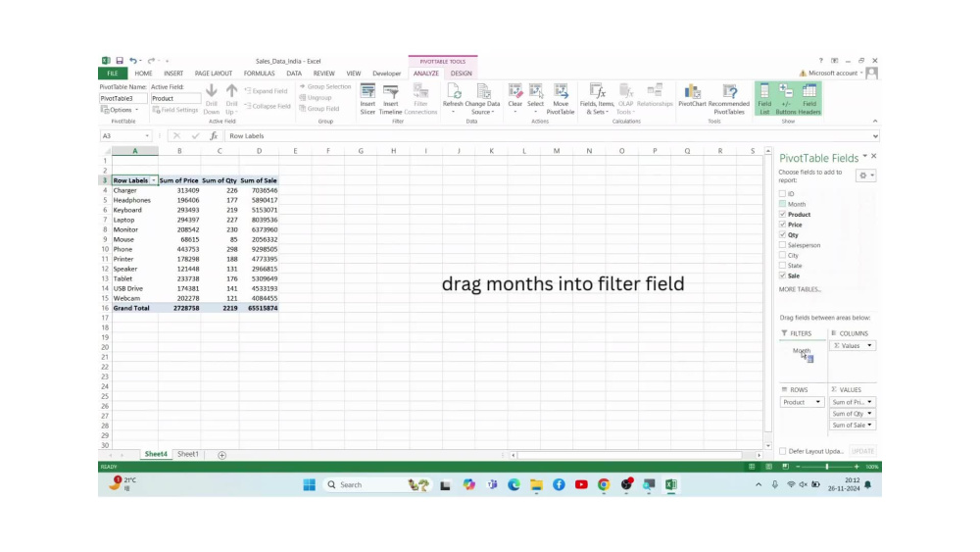This screenshot has height=552, width=980.
Task: Toggle the +/- Buttons display
Action: tap(786, 99)
